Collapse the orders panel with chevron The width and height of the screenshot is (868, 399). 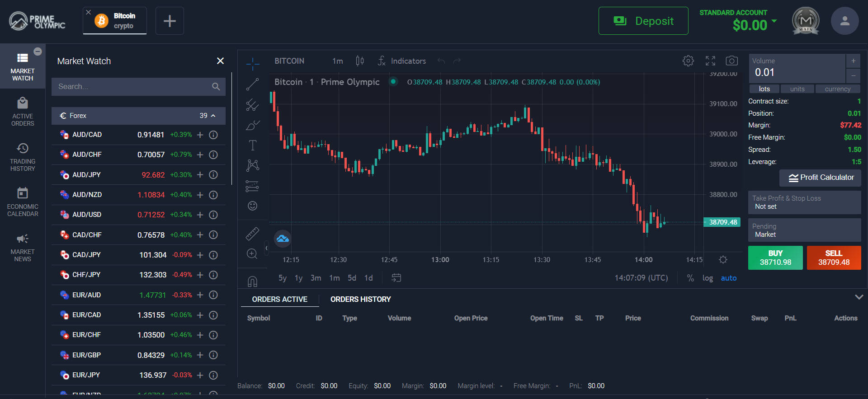tap(859, 297)
